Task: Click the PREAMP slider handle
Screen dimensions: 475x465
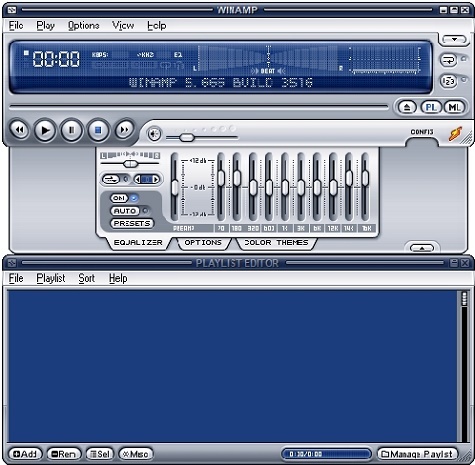Action: click(x=175, y=188)
